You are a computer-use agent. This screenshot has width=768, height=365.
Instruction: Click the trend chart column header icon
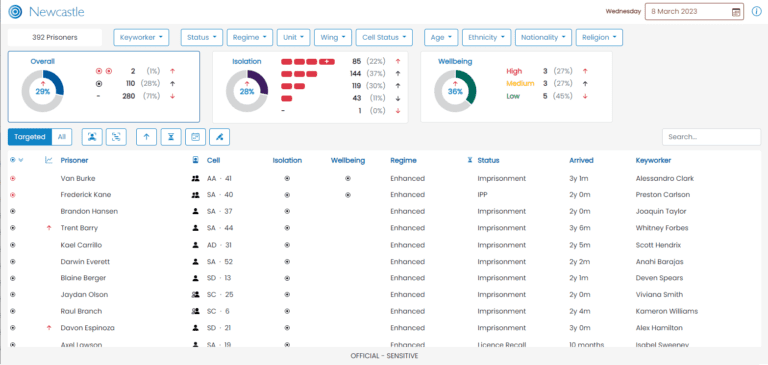[48, 160]
